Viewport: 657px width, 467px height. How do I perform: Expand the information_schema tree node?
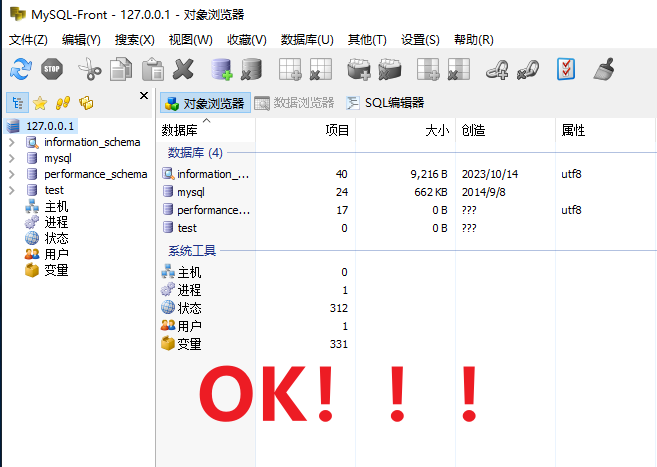12,142
